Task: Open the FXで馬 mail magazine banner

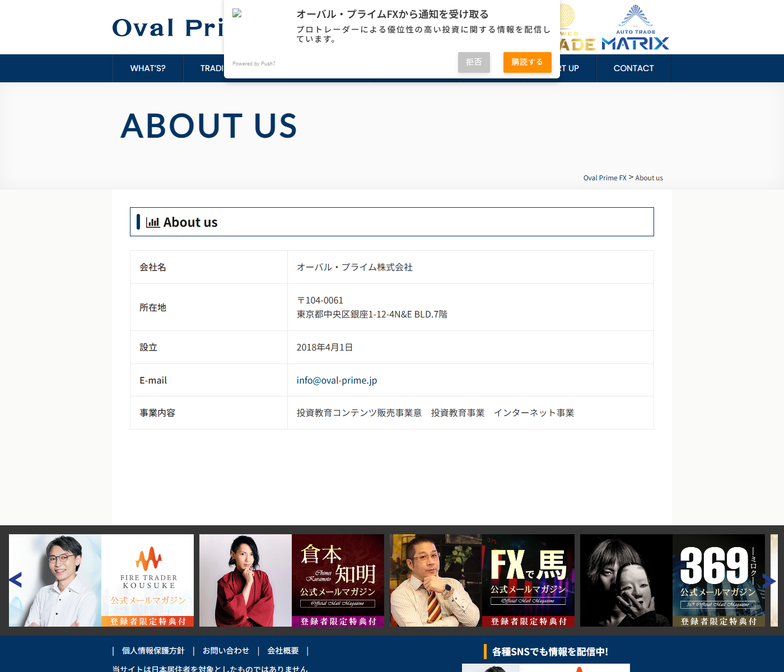Action: (x=482, y=580)
